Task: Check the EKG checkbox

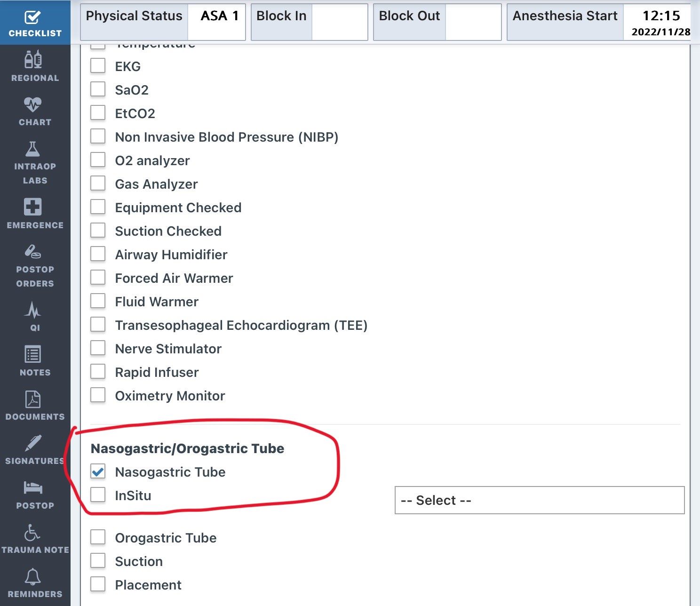Action: pyautogui.click(x=98, y=66)
